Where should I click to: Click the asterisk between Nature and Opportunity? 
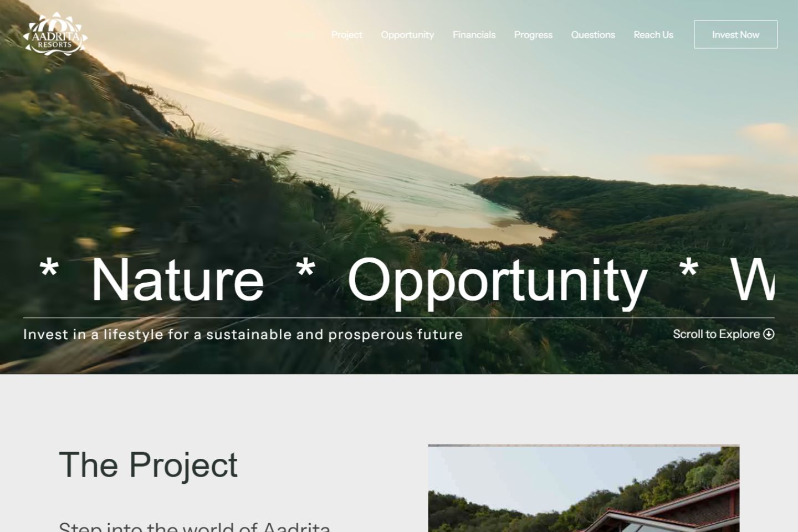coord(305,268)
